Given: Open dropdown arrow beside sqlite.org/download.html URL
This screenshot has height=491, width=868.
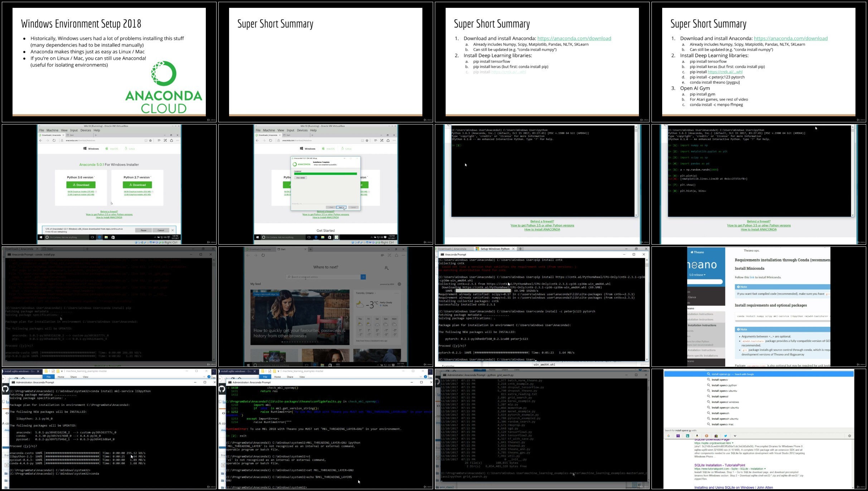Looking at the screenshot, I should pos(733,443).
